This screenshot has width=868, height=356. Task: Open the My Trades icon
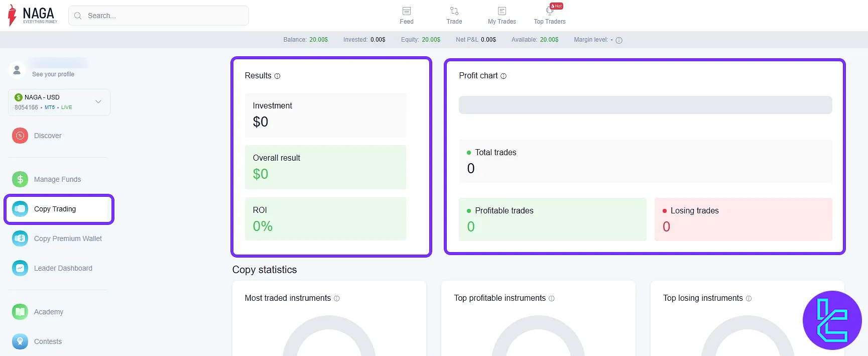pos(502,11)
